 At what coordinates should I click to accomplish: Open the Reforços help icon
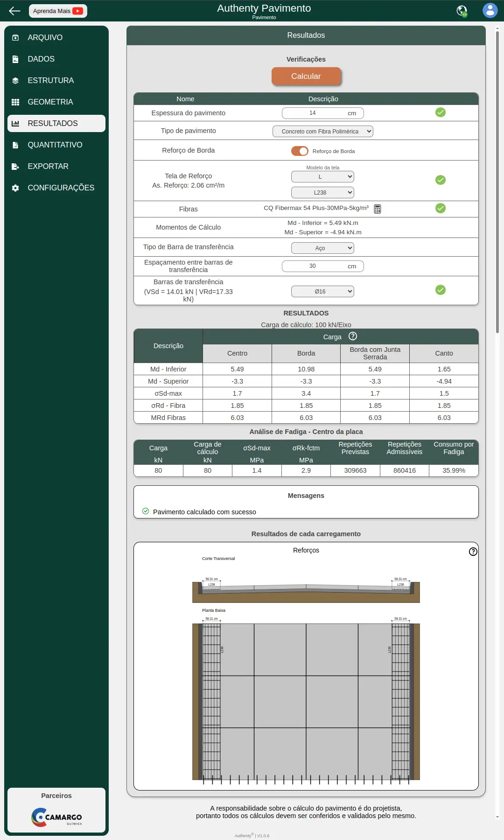pyautogui.click(x=473, y=552)
